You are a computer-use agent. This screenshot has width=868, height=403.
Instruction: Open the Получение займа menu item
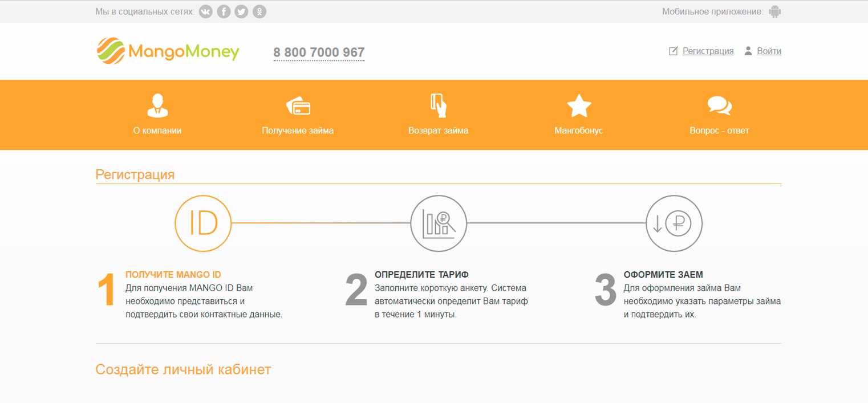[298, 131]
